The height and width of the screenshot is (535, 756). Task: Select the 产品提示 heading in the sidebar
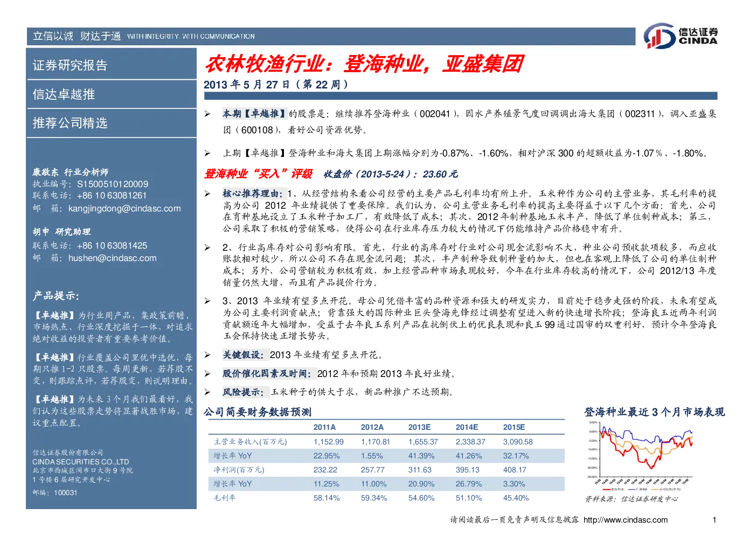[56, 296]
